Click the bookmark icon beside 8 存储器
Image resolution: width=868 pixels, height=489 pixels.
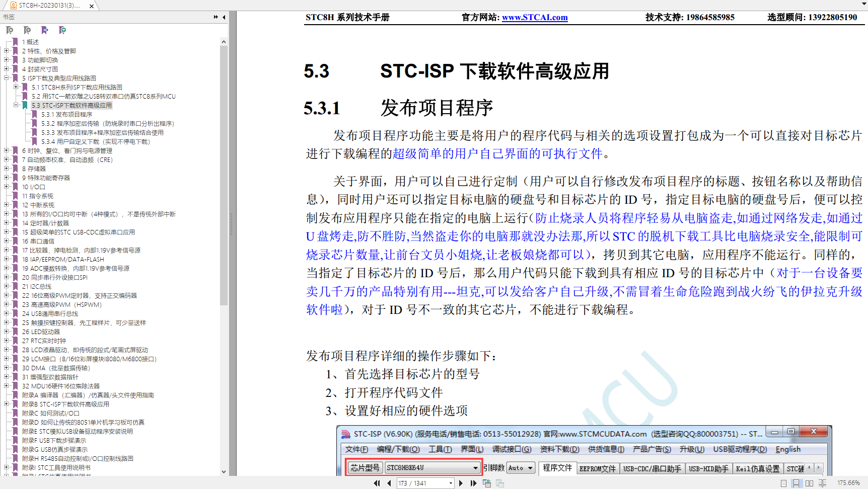[15, 169]
